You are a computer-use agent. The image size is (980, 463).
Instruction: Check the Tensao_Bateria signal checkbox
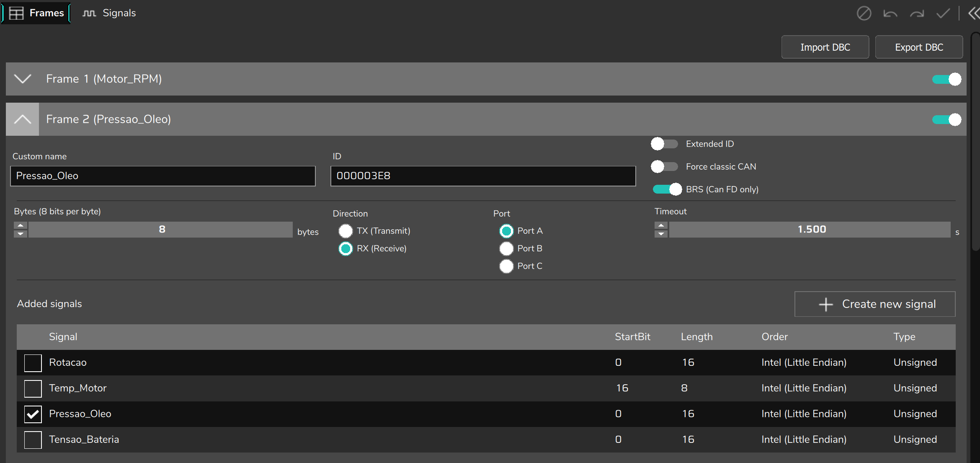coord(33,440)
